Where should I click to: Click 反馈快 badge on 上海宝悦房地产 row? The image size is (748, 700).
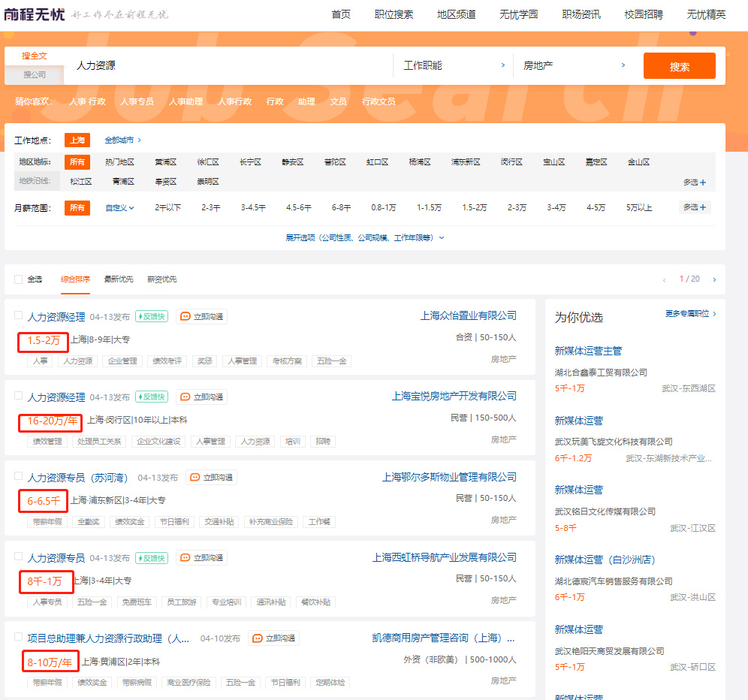point(152,397)
